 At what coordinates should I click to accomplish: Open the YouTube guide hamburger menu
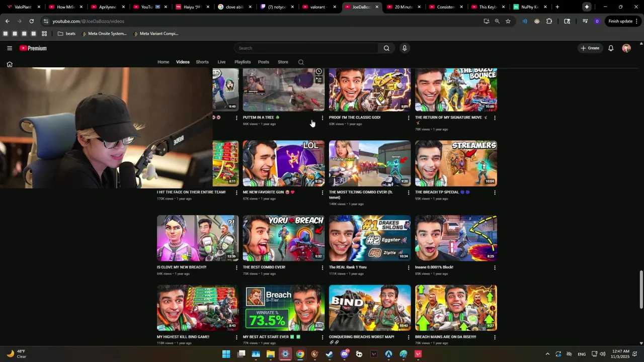point(10,48)
